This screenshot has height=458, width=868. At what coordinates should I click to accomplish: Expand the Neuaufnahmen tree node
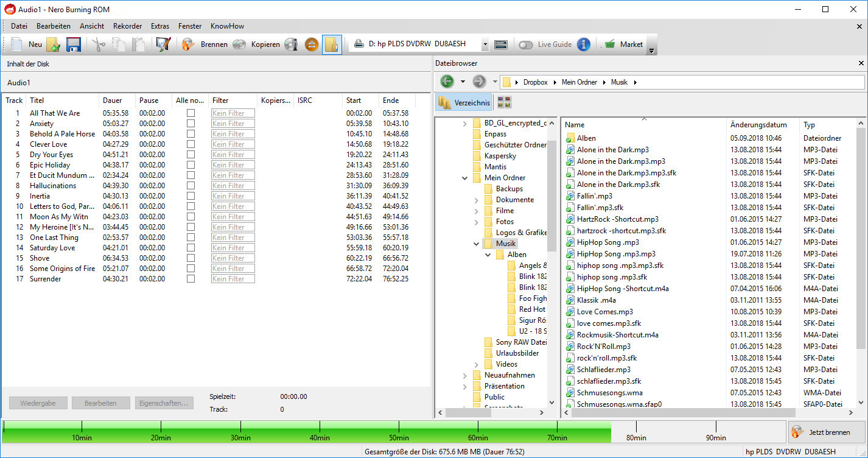[465, 375]
